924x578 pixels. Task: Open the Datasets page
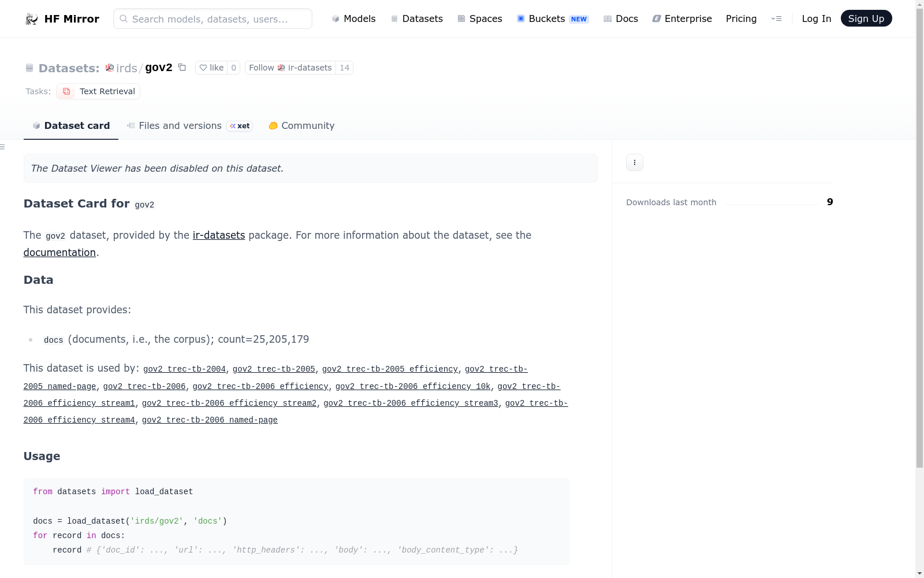click(416, 18)
